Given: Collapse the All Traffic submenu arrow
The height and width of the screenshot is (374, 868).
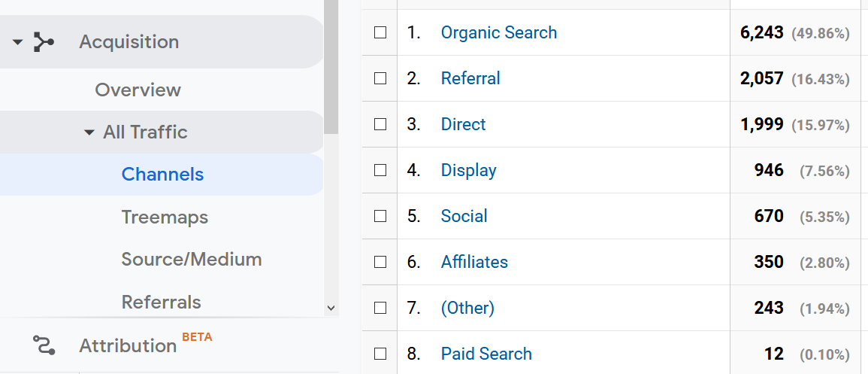Looking at the screenshot, I should (x=89, y=132).
